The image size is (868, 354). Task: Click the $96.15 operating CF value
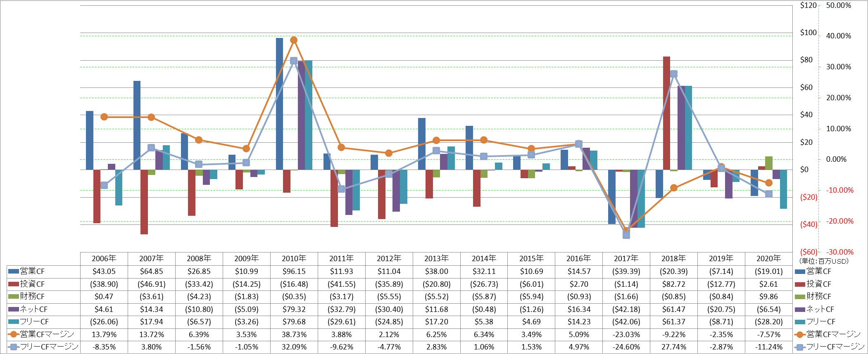point(294,271)
